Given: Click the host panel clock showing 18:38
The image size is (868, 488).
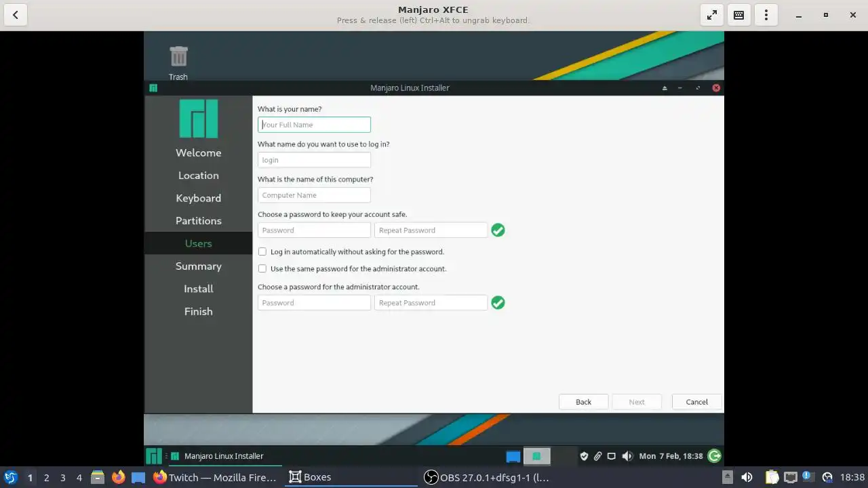Looking at the screenshot, I should point(852,477).
